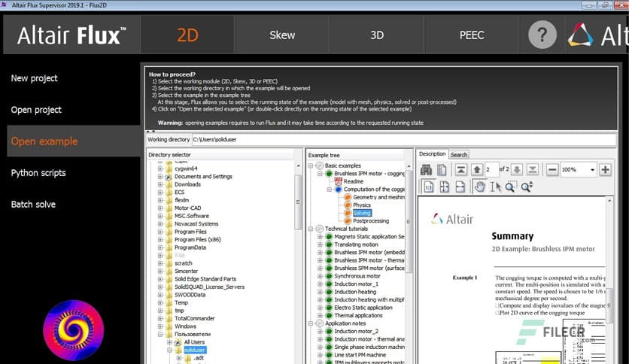Click New project in the sidebar
The width and height of the screenshot is (629, 364).
pos(34,78)
